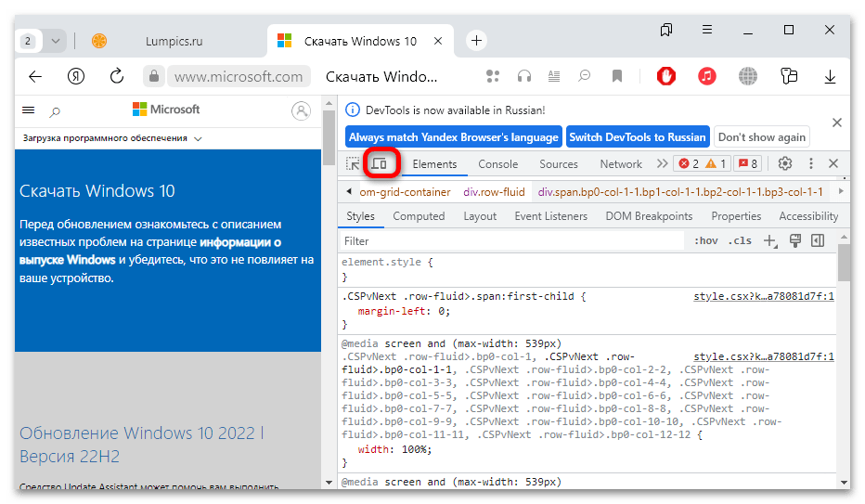This screenshot has height=504, width=865.
Task: Focus the styles Filter input
Action: tap(510, 241)
